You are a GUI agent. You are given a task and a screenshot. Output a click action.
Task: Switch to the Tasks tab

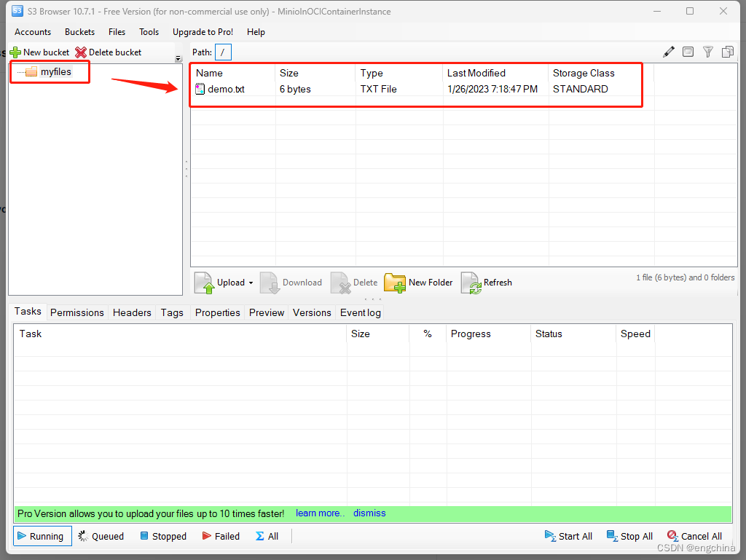click(x=28, y=312)
